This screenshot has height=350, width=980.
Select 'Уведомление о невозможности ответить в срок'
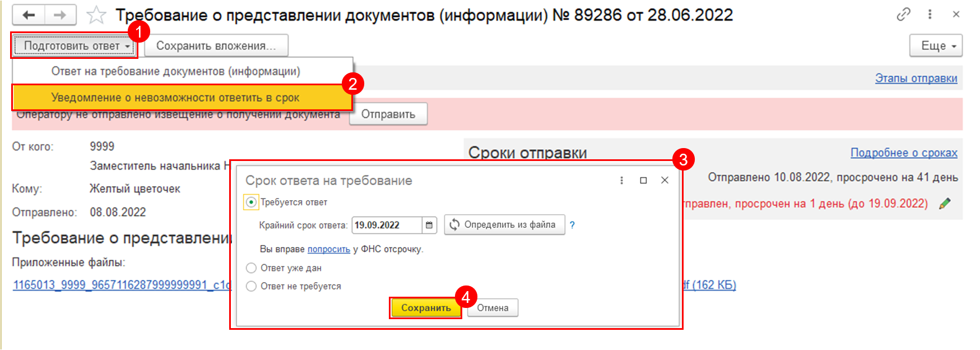pos(175,98)
